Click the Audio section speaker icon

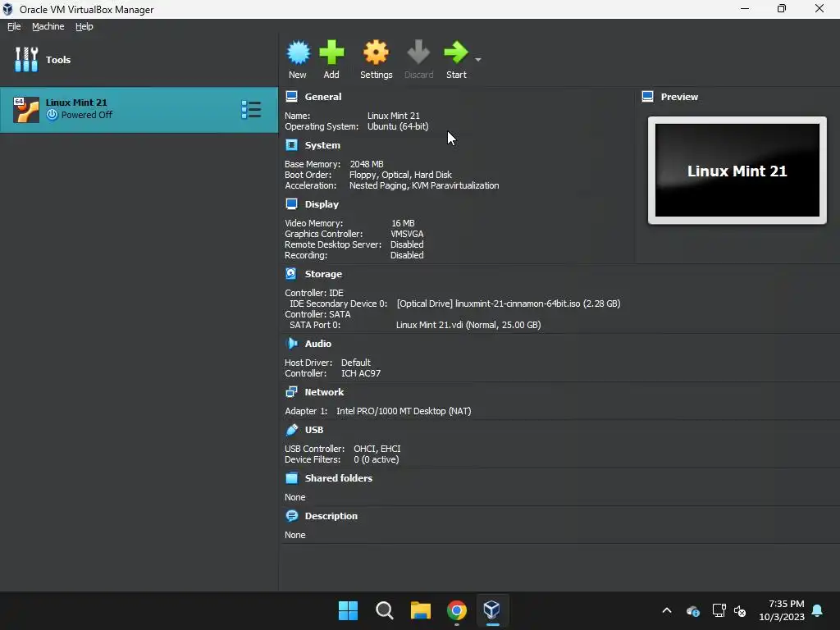(x=291, y=344)
